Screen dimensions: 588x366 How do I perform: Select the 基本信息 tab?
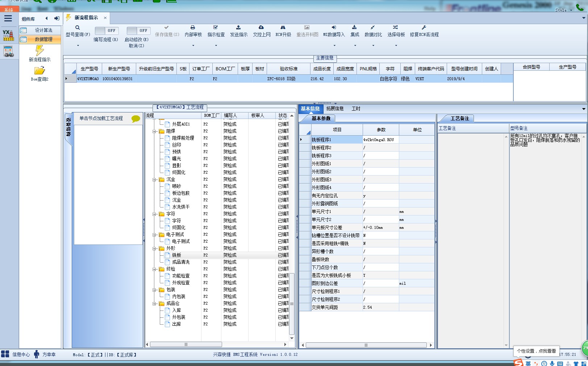point(310,108)
